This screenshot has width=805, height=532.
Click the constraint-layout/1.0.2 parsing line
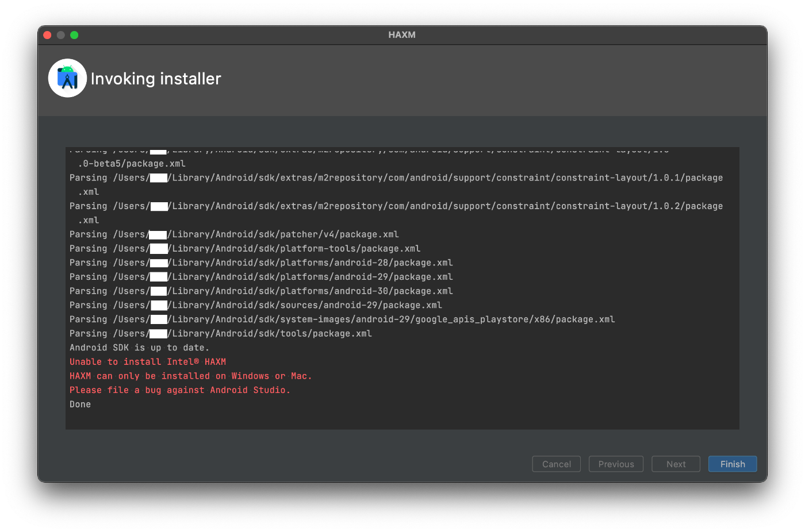(396, 213)
